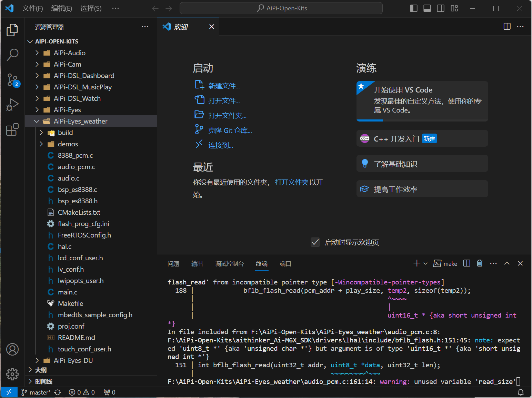The height and width of the screenshot is (398, 532).
Task: Open the customize layout icon
Action: point(454,8)
